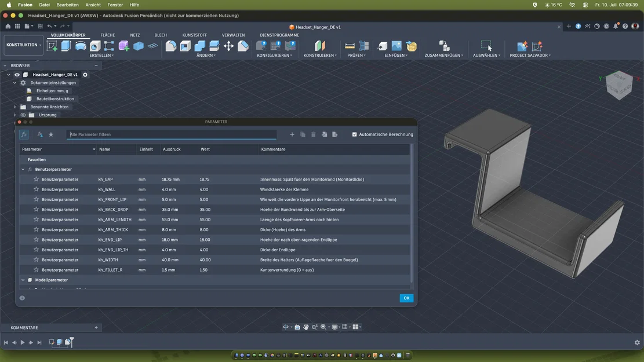Click the Alle Parameter filtern field
The height and width of the screenshot is (362, 644).
(171, 134)
